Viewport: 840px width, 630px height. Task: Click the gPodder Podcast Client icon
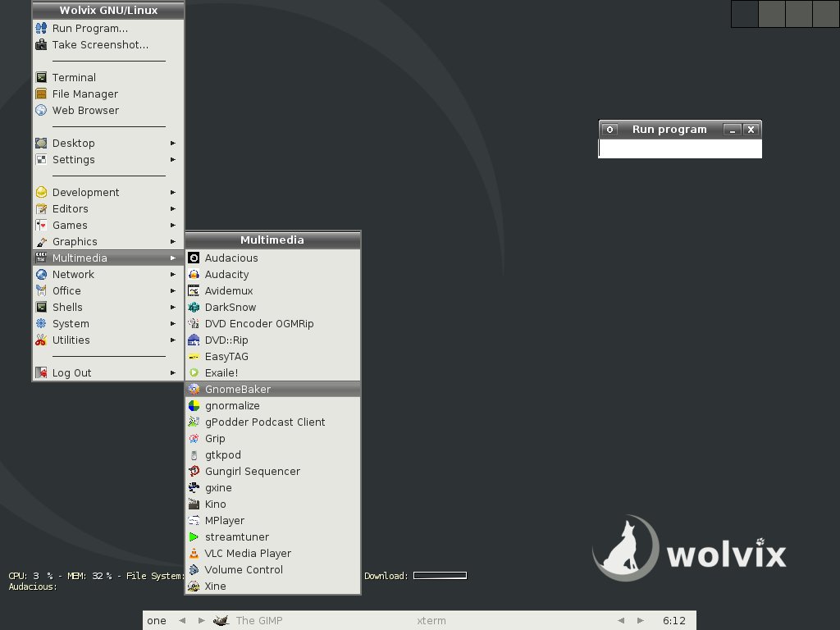(x=194, y=422)
